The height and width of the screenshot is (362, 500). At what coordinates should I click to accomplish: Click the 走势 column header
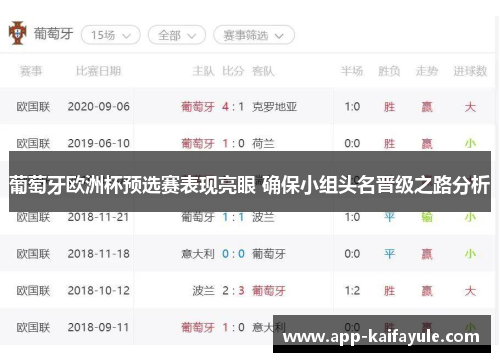427,71
